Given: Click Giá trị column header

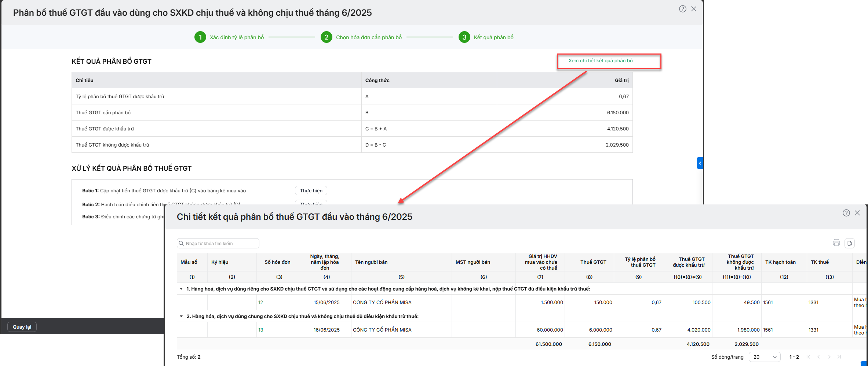Looking at the screenshot, I should (565, 80).
